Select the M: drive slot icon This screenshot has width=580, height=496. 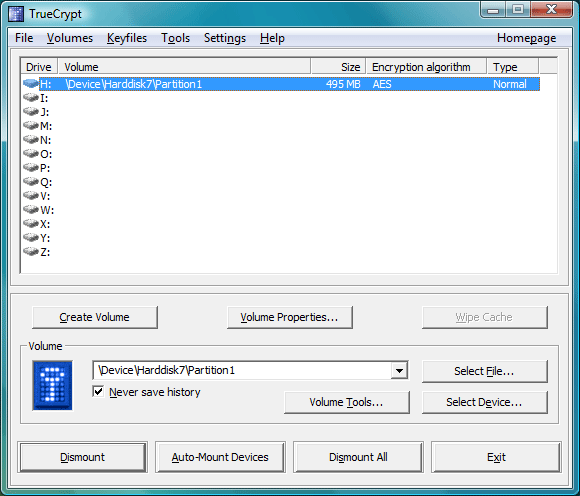tap(31, 126)
